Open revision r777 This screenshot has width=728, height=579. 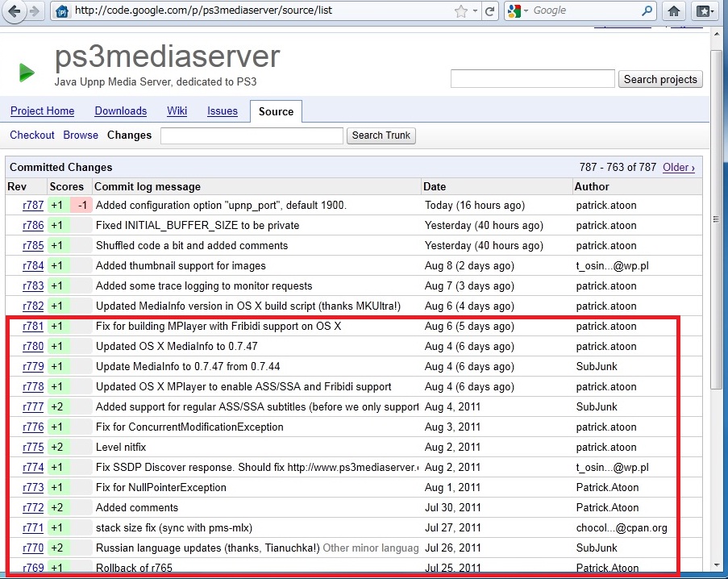(x=33, y=406)
